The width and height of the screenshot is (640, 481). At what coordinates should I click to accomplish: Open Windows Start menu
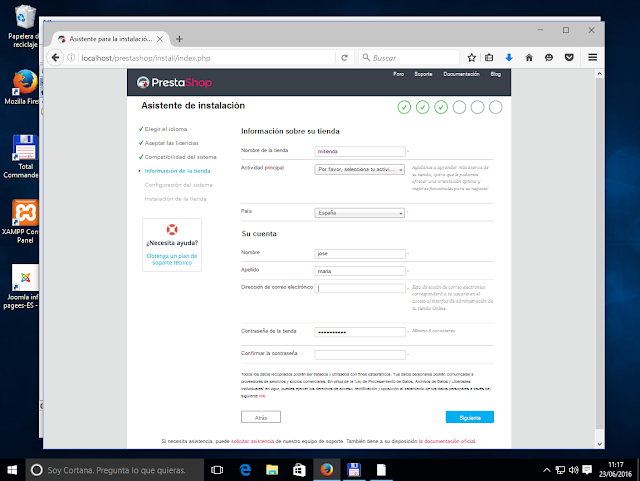pos(12,470)
